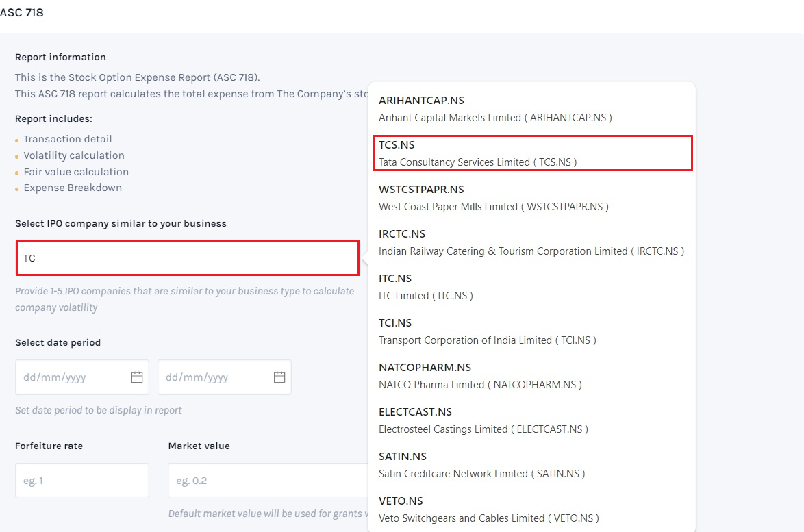Click the 'Forfeiture rate' label
The height and width of the screenshot is (532, 804).
click(49, 446)
